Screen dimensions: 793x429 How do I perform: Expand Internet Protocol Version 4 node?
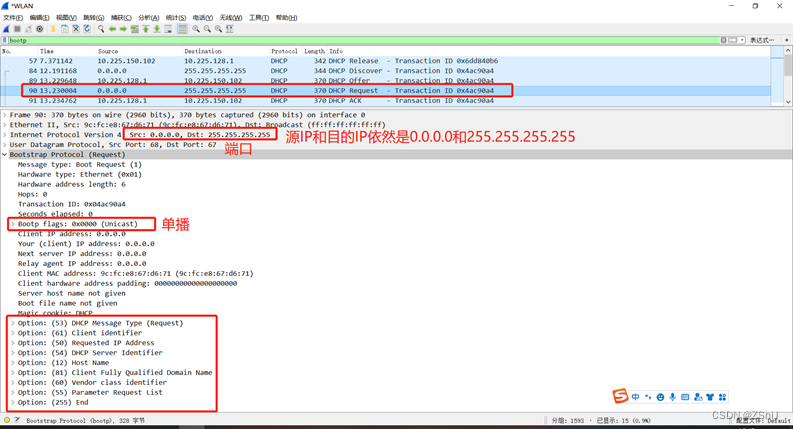[5, 135]
